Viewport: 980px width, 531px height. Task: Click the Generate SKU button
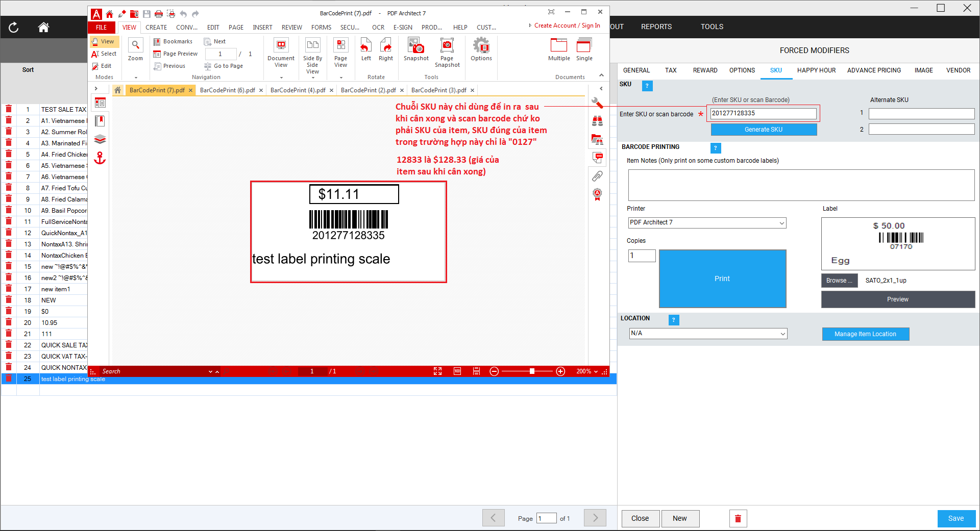[763, 129]
